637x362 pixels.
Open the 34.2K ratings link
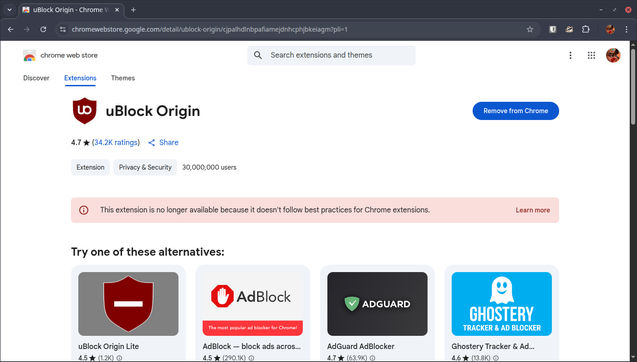pyautogui.click(x=116, y=143)
